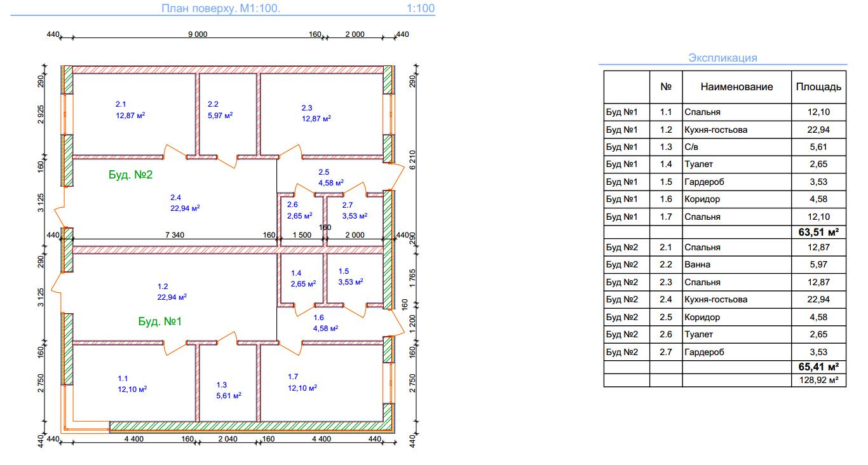Click the subtotal '65,41 м²'
The width and height of the screenshot is (868, 465).
(818, 367)
